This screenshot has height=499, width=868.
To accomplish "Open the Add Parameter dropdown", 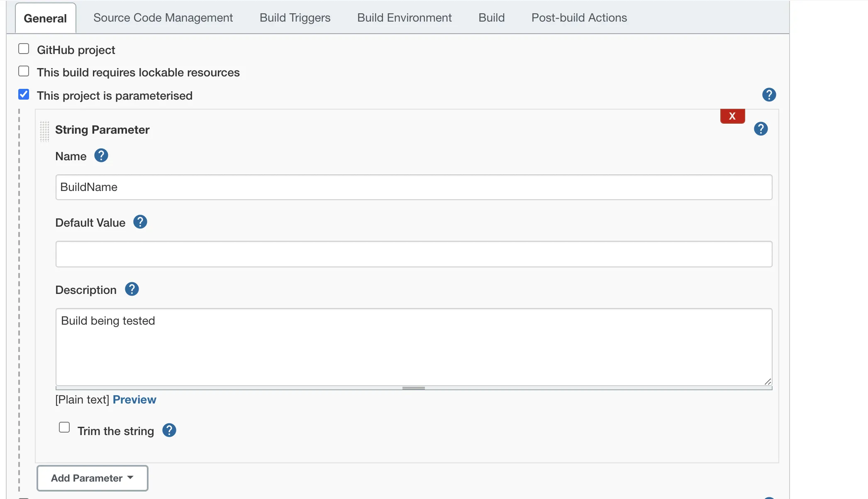I will pos(92,478).
